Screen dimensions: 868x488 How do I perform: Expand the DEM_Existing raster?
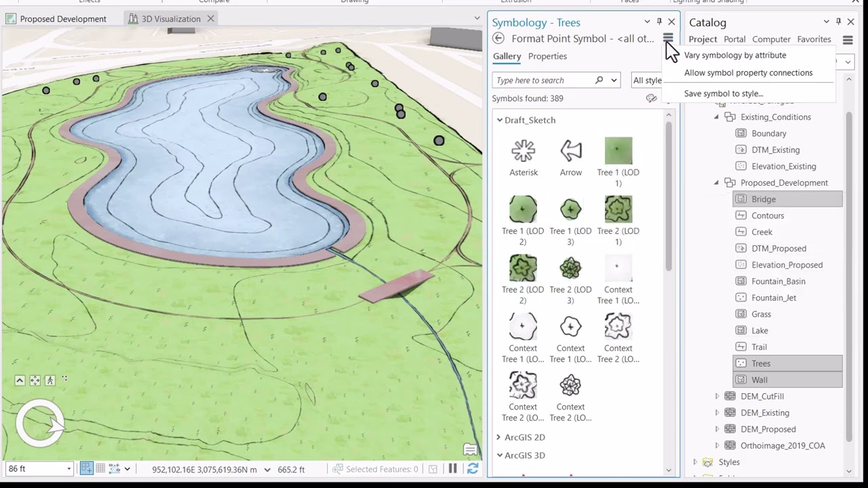717,413
